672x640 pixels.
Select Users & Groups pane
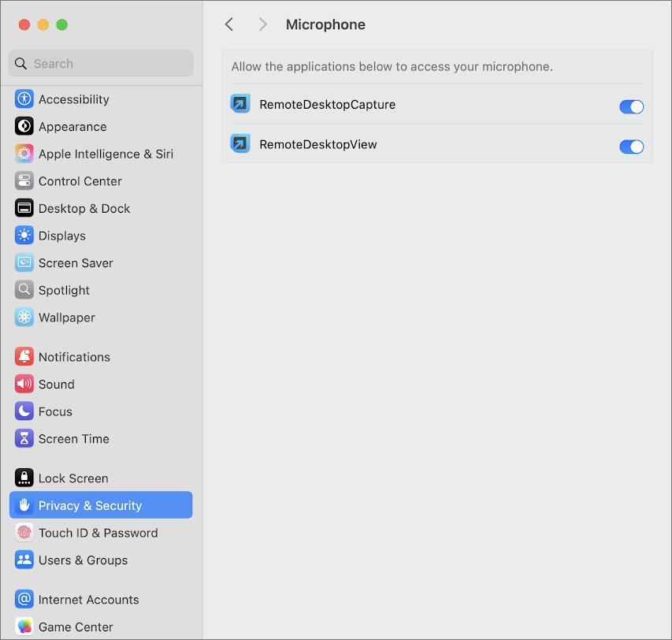click(x=83, y=560)
